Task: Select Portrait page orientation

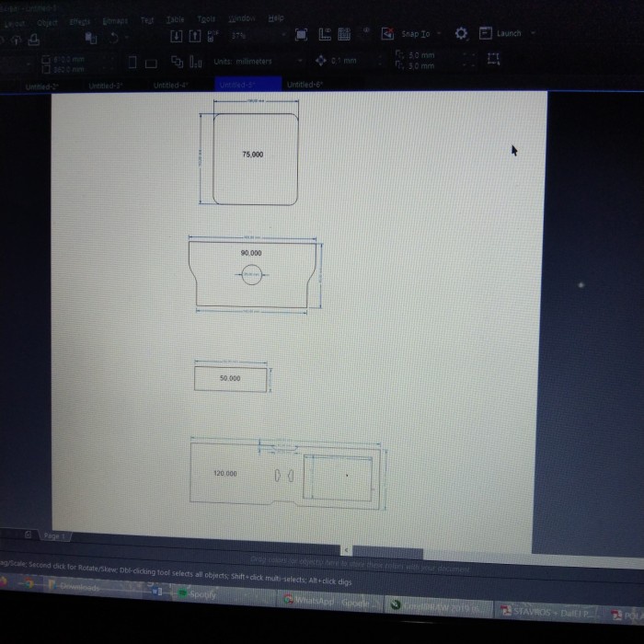Action: (133, 63)
